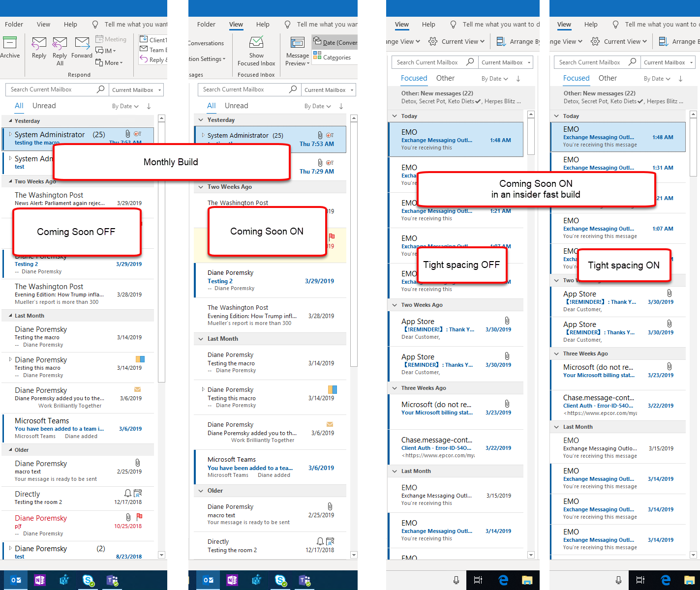Open the Show Focused Inbox icon
This screenshot has height=590, width=700.
pos(256,42)
